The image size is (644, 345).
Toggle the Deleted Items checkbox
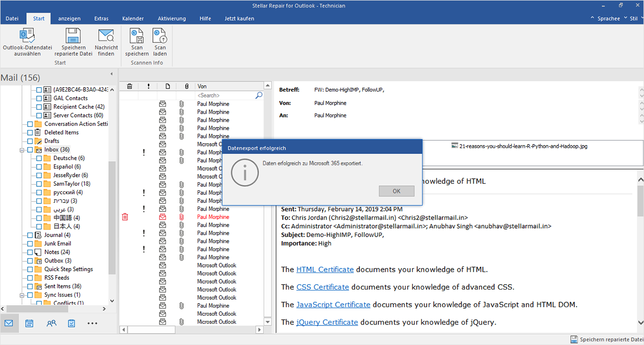(30, 132)
